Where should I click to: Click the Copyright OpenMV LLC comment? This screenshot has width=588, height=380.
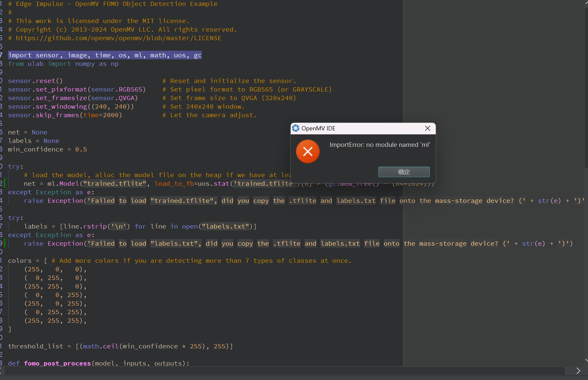[123, 30]
